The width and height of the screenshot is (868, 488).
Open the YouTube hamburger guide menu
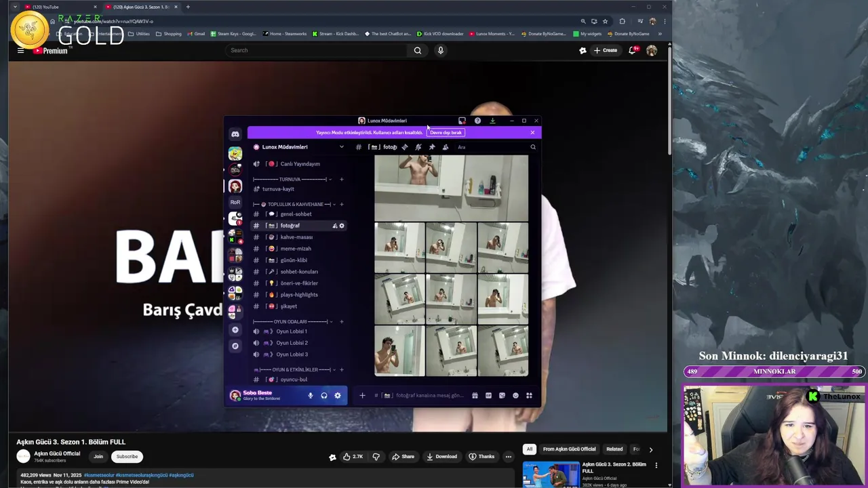tap(20, 50)
